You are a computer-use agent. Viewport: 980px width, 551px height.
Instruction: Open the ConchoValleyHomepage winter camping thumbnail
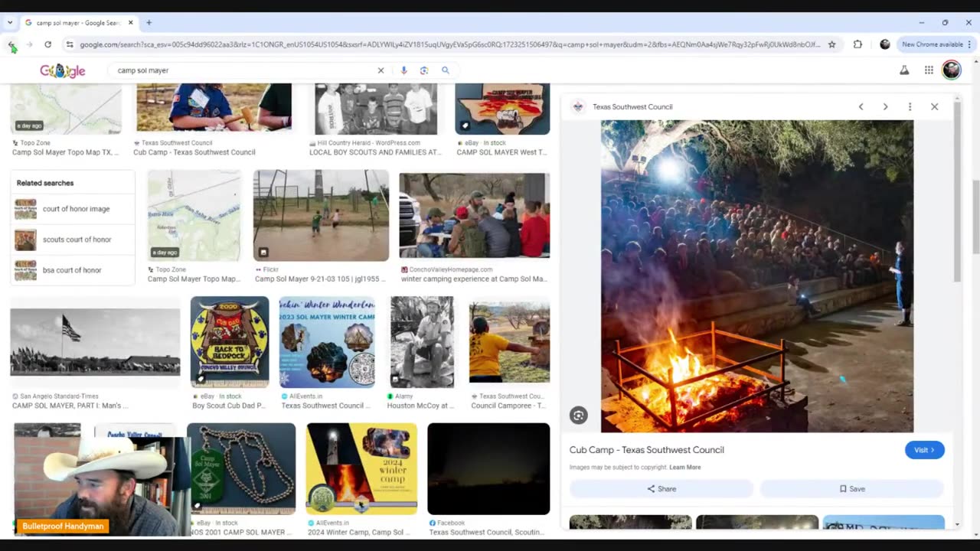pyautogui.click(x=474, y=216)
